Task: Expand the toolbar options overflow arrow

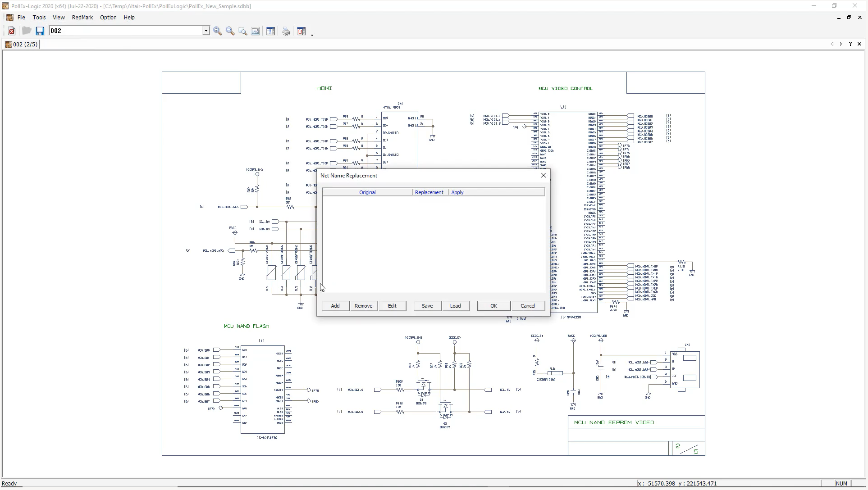Action: click(x=312, y=34)
